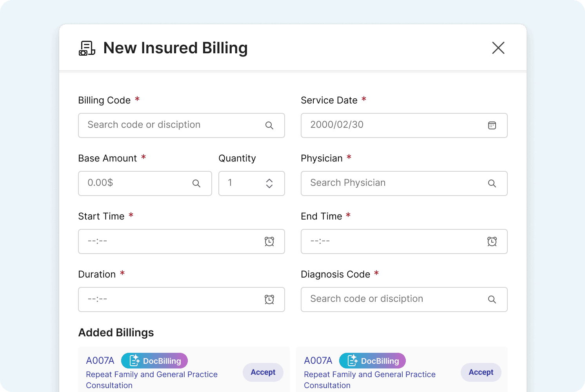Accept the first A007A added billing
Screen dimensions: 585x392
coord(263,372)
